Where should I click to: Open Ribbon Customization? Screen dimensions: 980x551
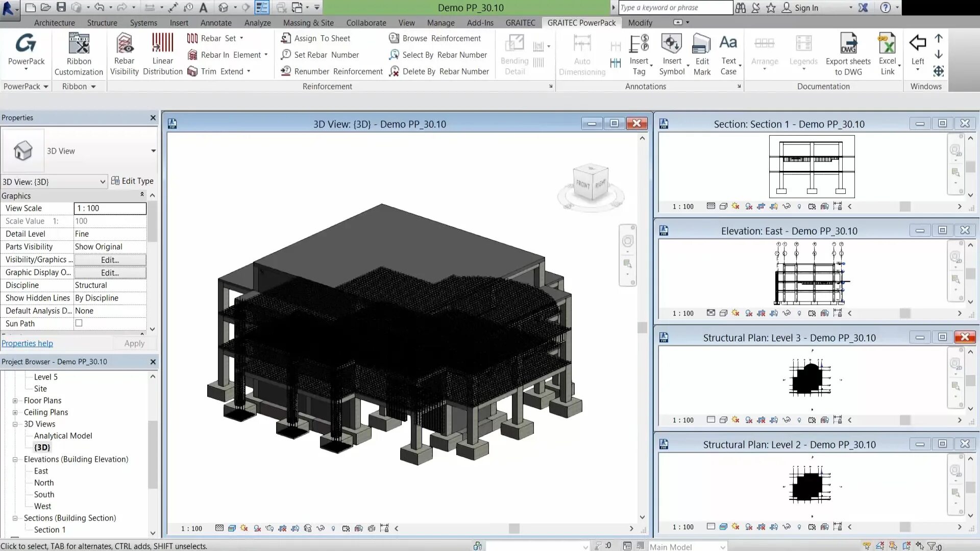[x=79, y=54]
